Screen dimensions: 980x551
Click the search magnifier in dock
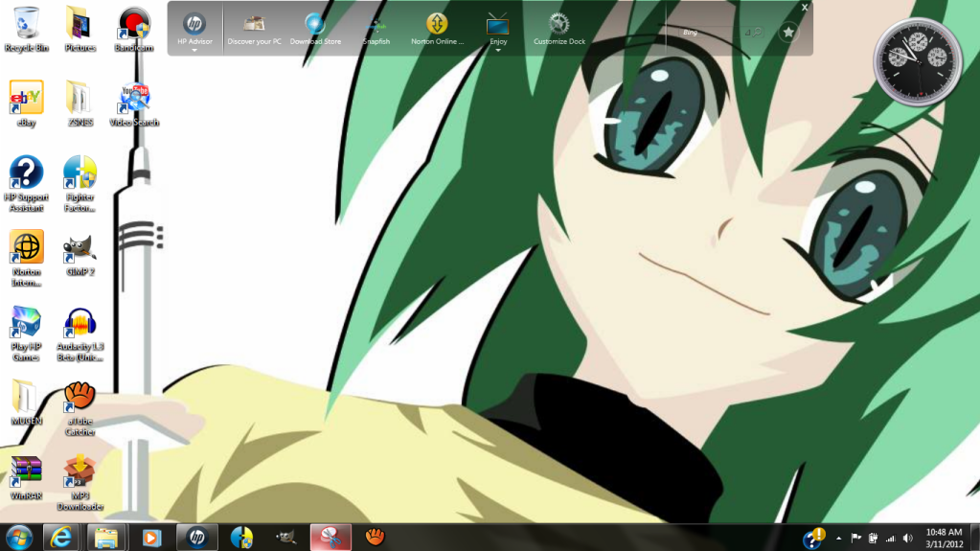click(758, 32)
